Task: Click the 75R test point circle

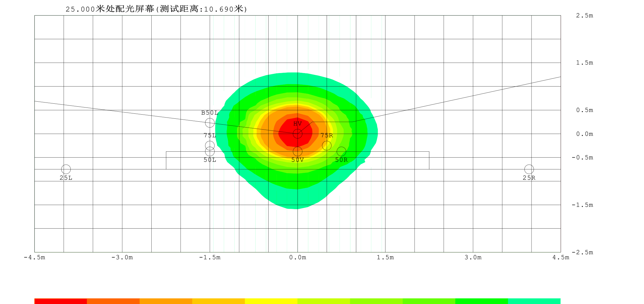Action: (327, 146)
